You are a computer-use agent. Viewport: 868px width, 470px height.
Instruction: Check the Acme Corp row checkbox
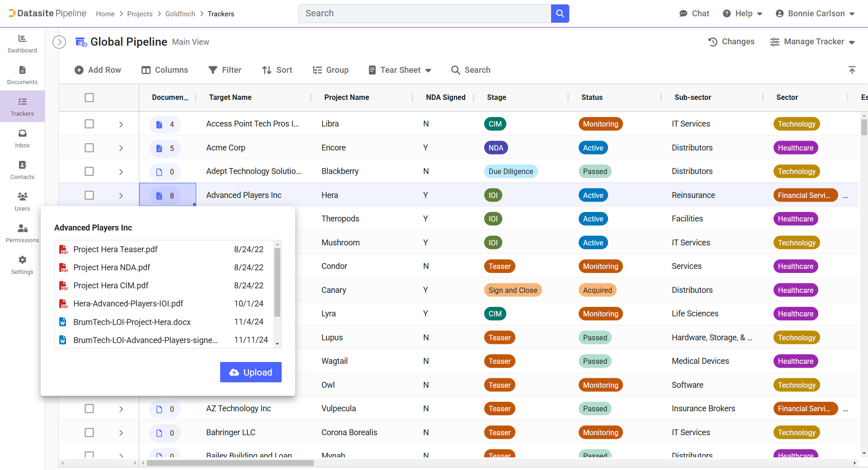tap(90, 148)
